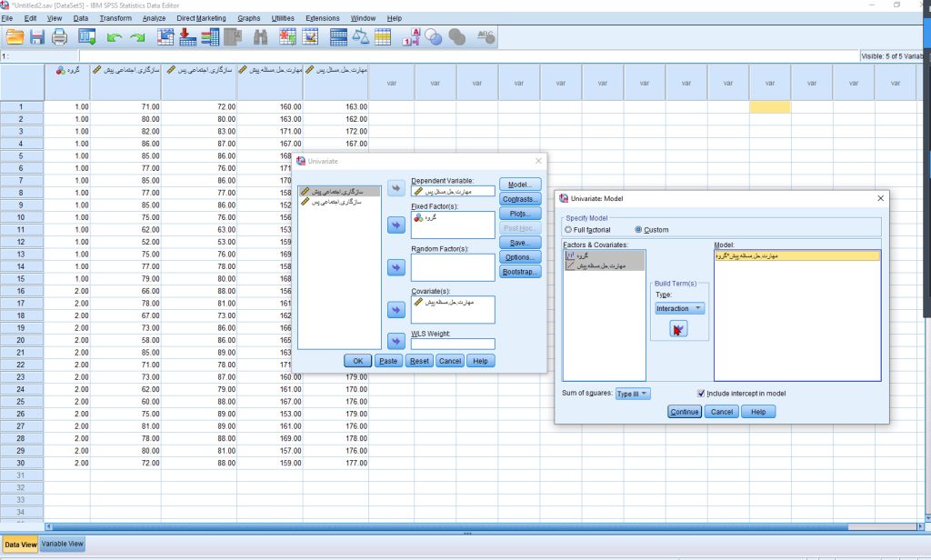Select گروه in Factors & Covariates list
Screen dimensions: 931x560
point(605,255)
